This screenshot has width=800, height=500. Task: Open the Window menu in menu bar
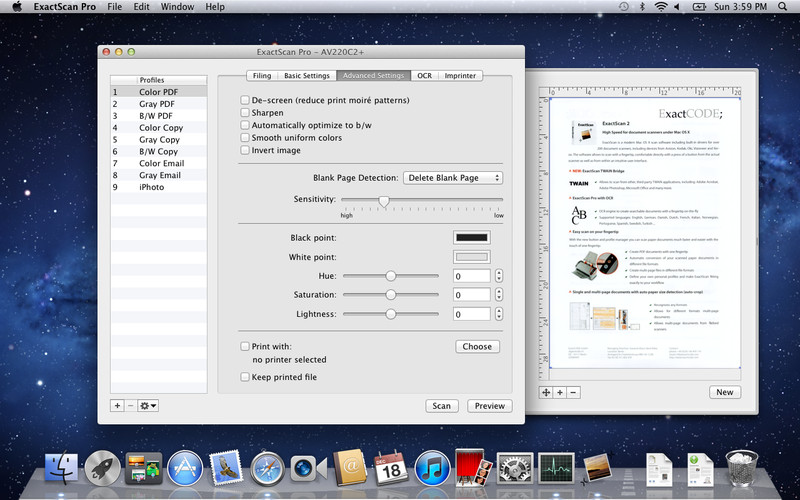coord(177,7)
